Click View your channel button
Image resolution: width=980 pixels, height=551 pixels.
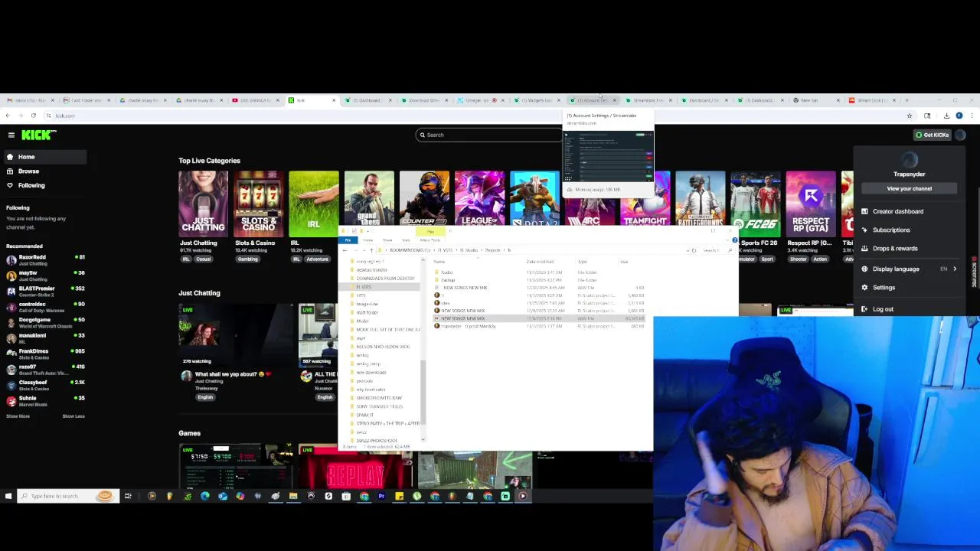pos(910,188)
